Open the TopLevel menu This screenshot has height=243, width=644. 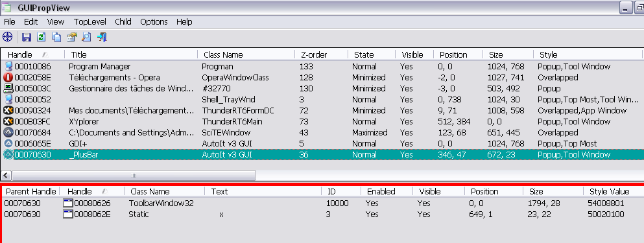tap(90, 22)
